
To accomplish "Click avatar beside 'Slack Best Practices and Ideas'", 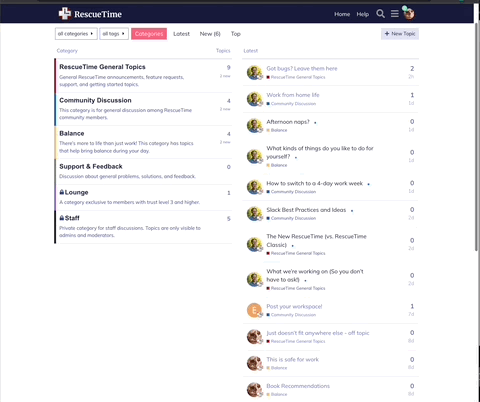I will [255, 214].
